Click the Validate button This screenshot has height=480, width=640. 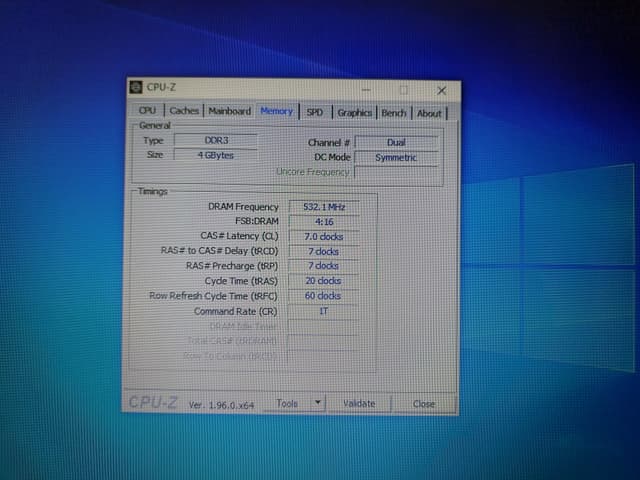pos(359,404)
